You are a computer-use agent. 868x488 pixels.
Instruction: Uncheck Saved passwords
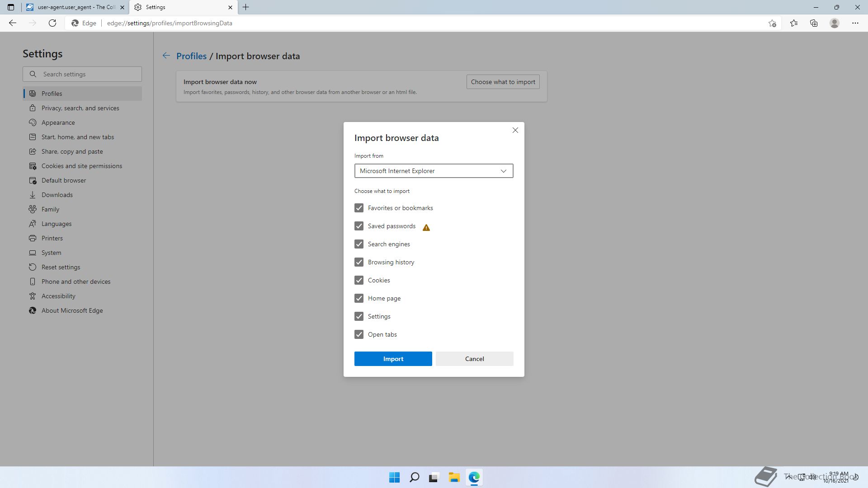(x=359, y=226)
